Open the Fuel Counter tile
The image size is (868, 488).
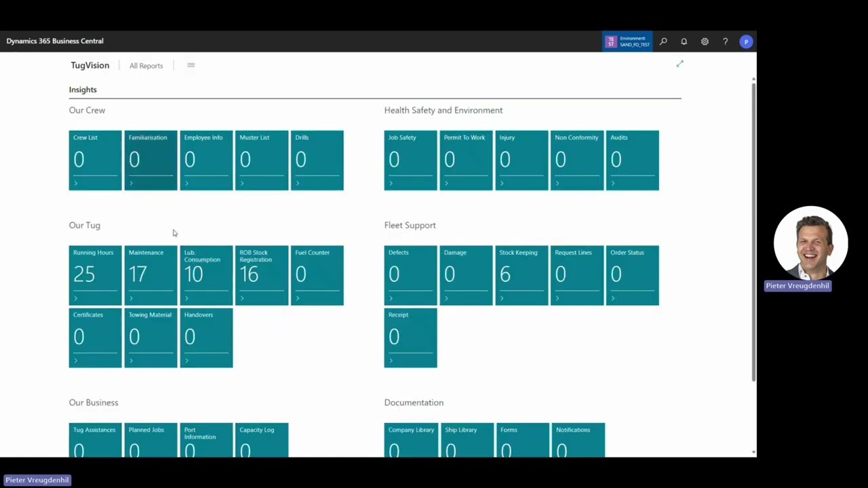[317, 275]
